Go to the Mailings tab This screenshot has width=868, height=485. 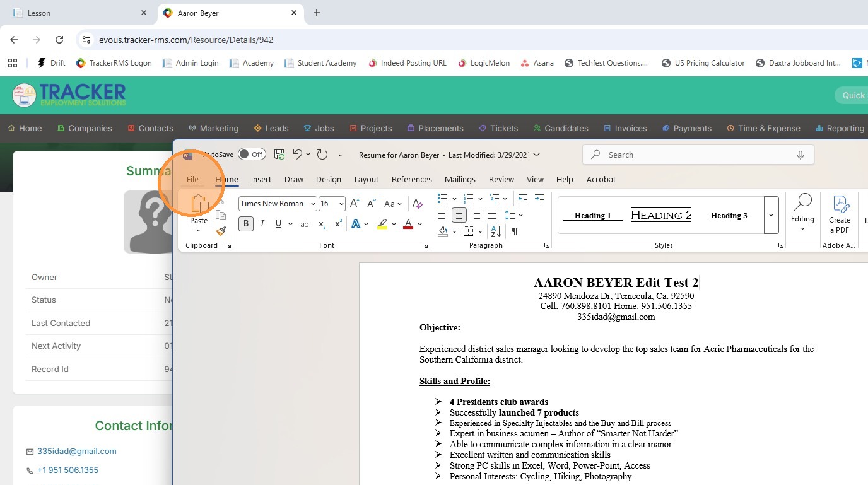(460, 179)
